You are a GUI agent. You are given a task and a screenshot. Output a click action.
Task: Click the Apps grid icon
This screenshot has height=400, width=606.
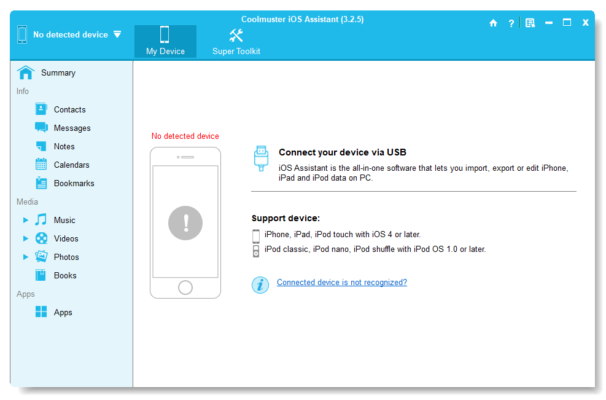pos(41,311)
